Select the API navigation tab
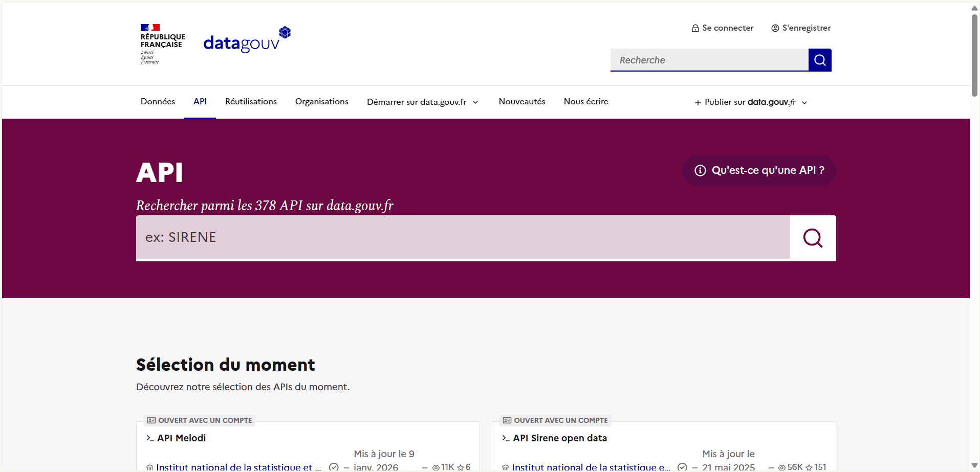The width and height of the screenshot is (980, 472). pos(200,102)
